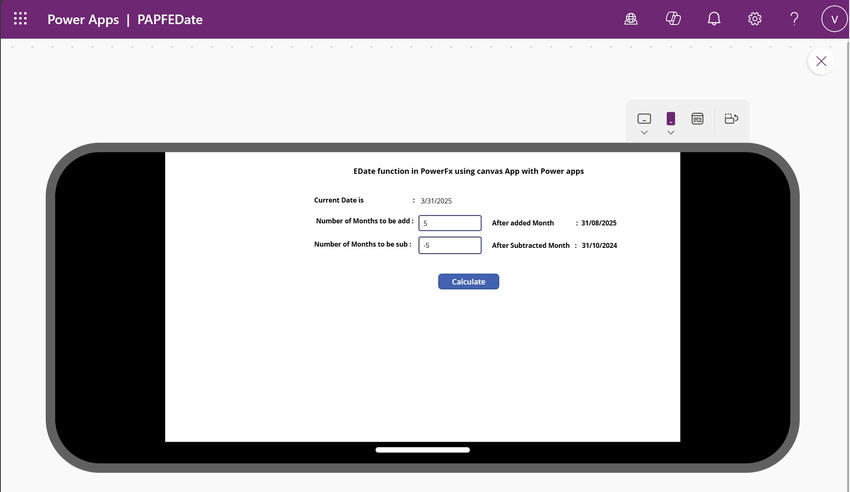The height and width of the screenshot is (492, 850).
Task: Click the "Current Date is" label
Action: point(339,200)
